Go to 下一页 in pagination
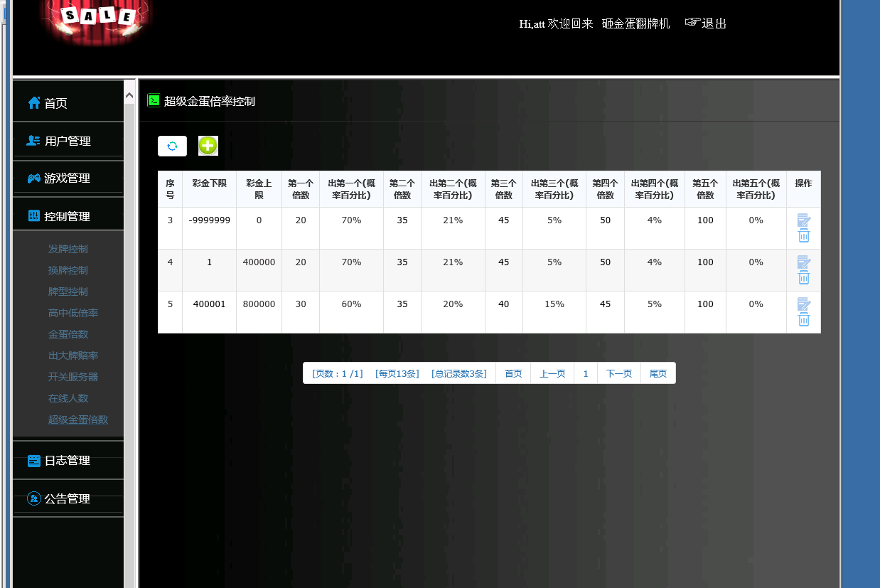 click(618, 373)
